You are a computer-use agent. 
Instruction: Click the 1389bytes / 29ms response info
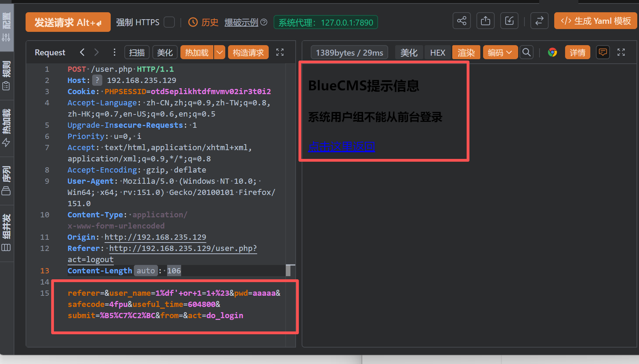pyautogui.click(x=349, y=52)
